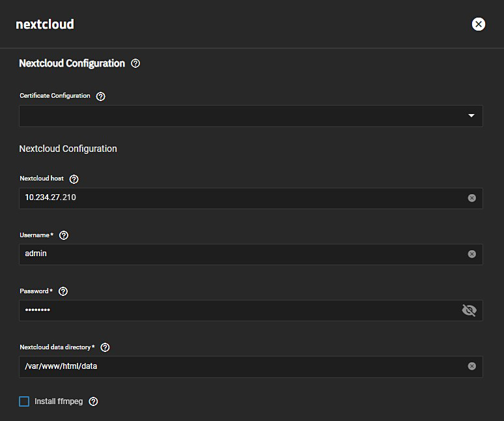Click help icon next to Install ffmpeg
Image resolution: width=504 pixels, height=421 pixels.
(93, 401)
